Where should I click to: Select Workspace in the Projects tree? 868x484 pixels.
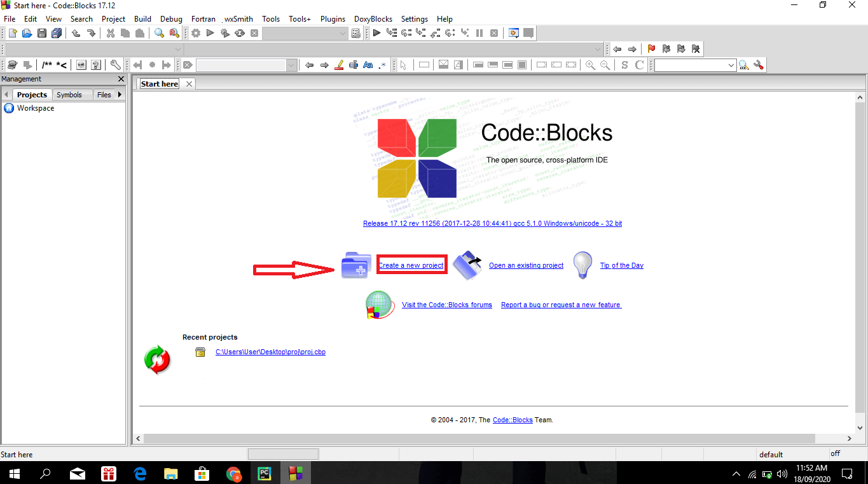(x=36, y=107)
